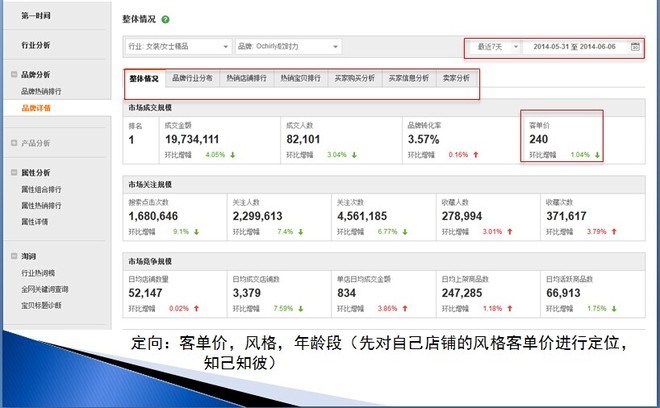Open 宝贝标题诊断 sidebar item
The width and height of the screenshot is (660, 408).
click(41, 305)
